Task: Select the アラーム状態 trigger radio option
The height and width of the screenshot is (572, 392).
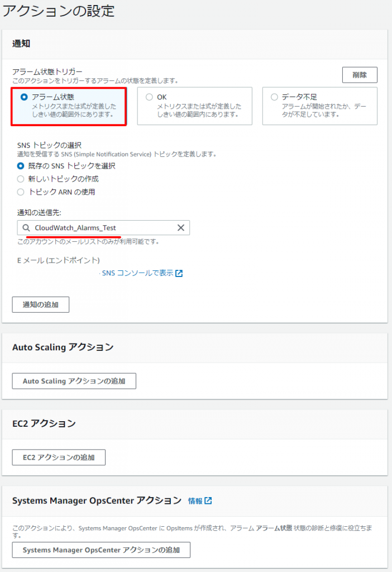Action: tap(24, 97)
